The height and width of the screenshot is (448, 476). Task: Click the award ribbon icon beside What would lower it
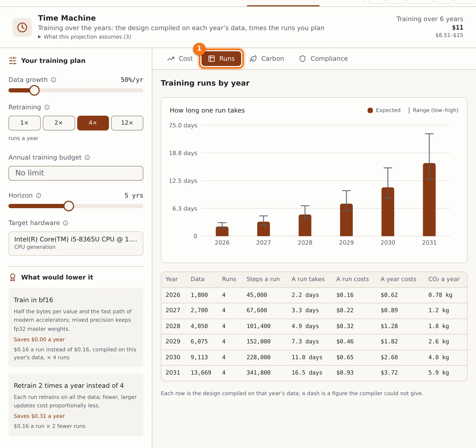(13, 277)
